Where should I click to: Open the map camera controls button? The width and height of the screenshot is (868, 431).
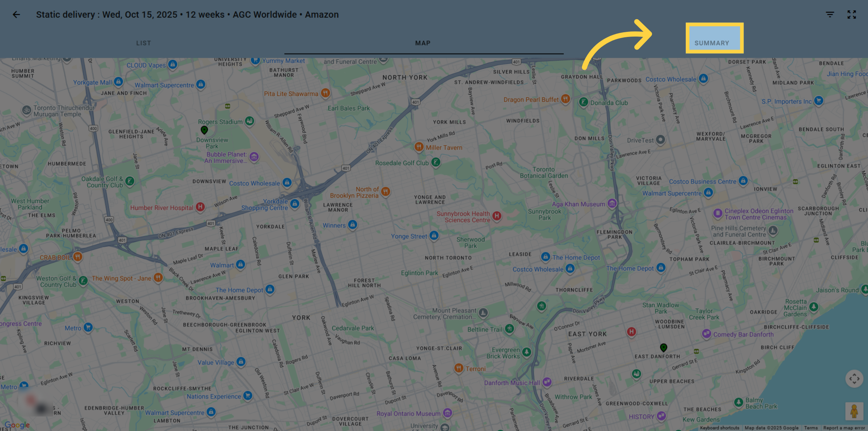pyautogui.click(x=854, y=379)
